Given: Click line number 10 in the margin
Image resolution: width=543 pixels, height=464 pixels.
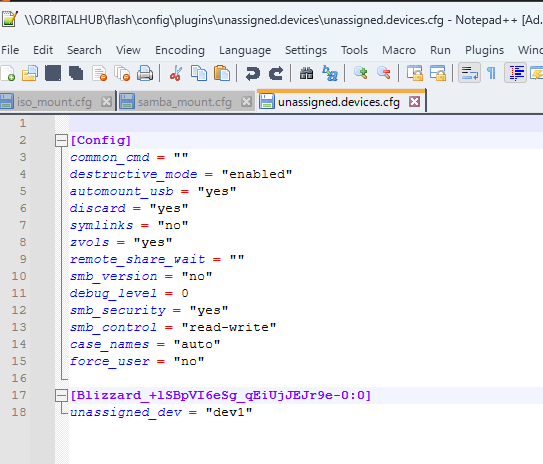Looking at the screenshot, I should (19, 276).
